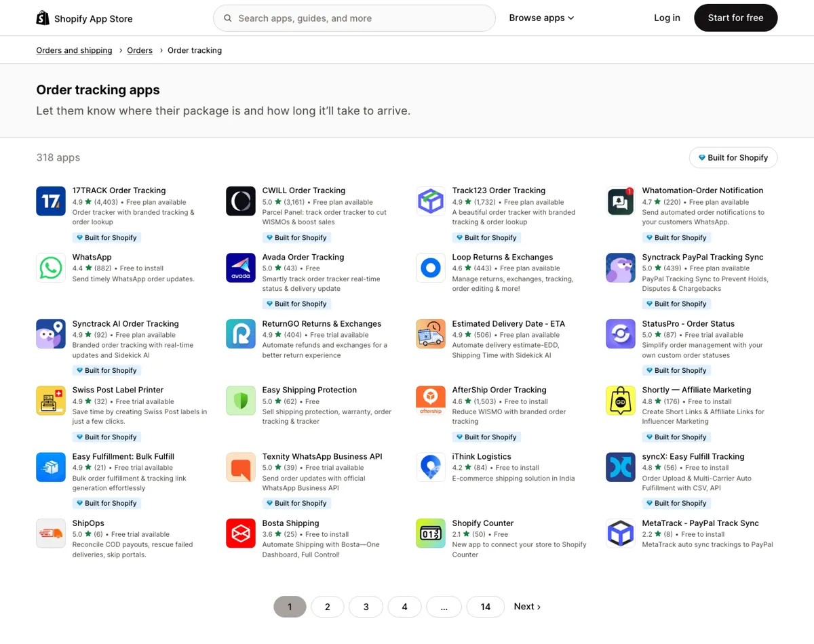Open the CWILL Order Tracking title
This screenshot has height=644, width=814.
pyautogui.click(x=304, y=190)
